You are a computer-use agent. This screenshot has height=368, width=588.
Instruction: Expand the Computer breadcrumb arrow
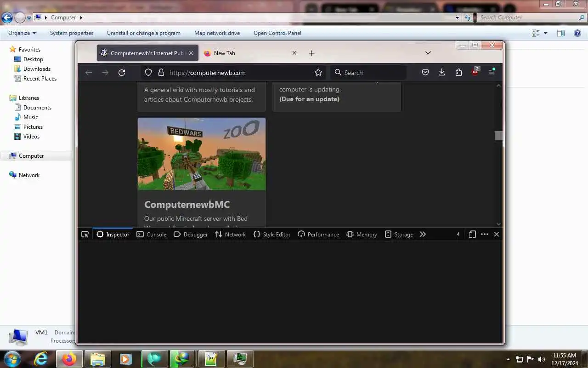[x=81, y=17]
